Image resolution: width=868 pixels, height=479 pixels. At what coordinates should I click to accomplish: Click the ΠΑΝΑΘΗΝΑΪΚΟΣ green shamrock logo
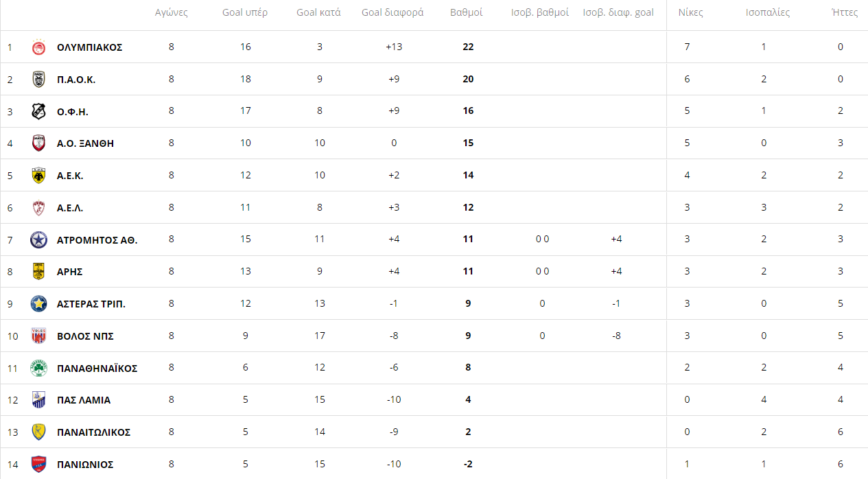pos(39,368)
